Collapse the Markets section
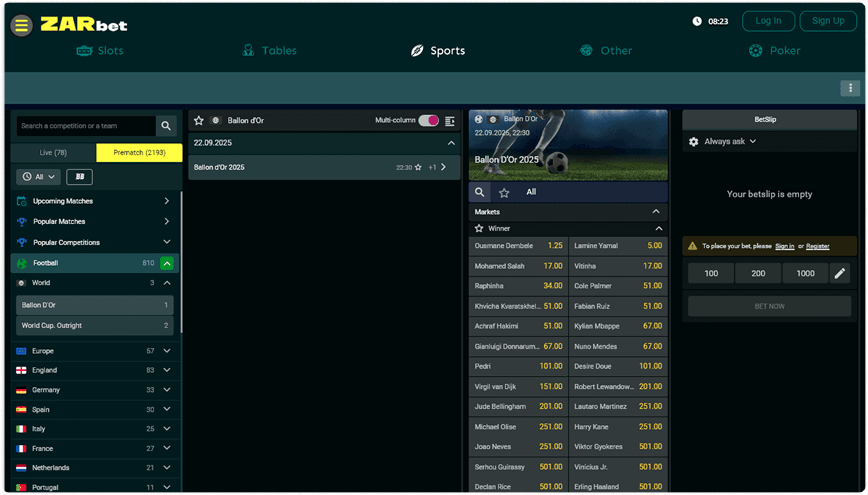Viewport: 868px width, 495px height. point(656,212)
